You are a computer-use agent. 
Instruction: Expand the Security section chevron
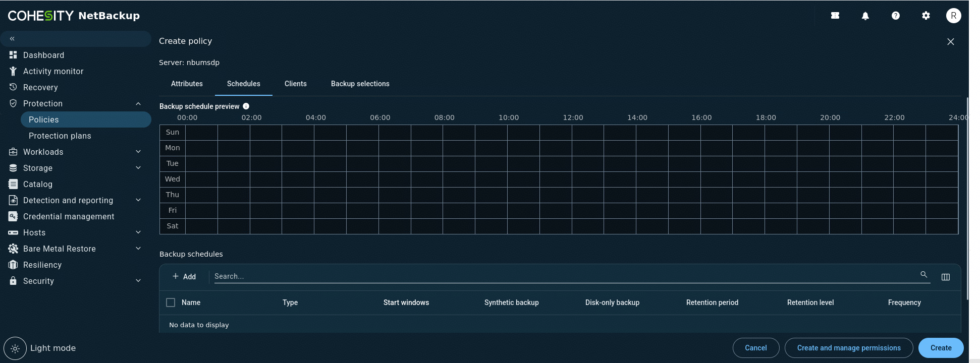tap(138, 281)
